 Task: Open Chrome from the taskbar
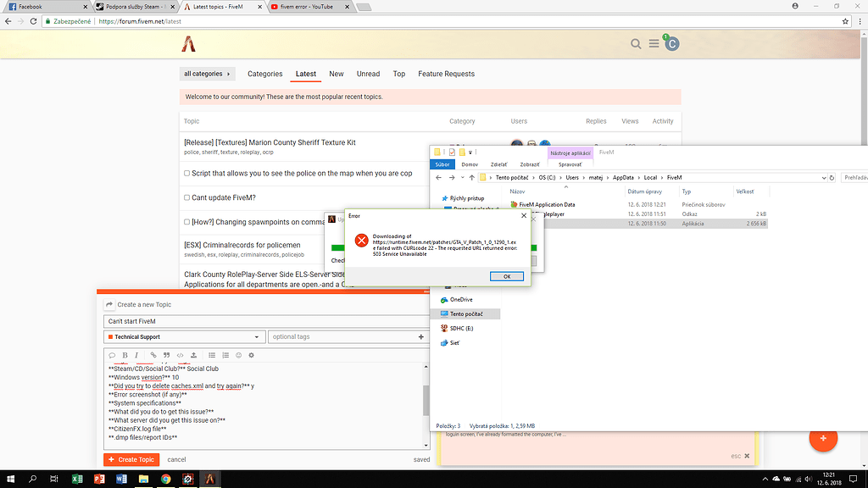coord(165,480)
